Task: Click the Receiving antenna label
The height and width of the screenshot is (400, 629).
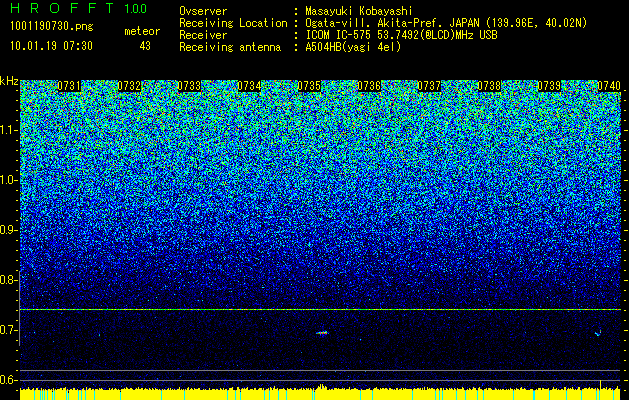Action: pos(230,47)
